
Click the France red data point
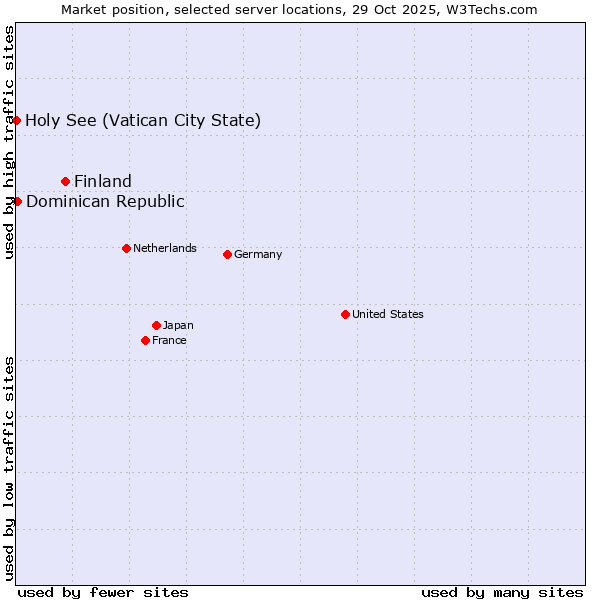tap(145, 340)
